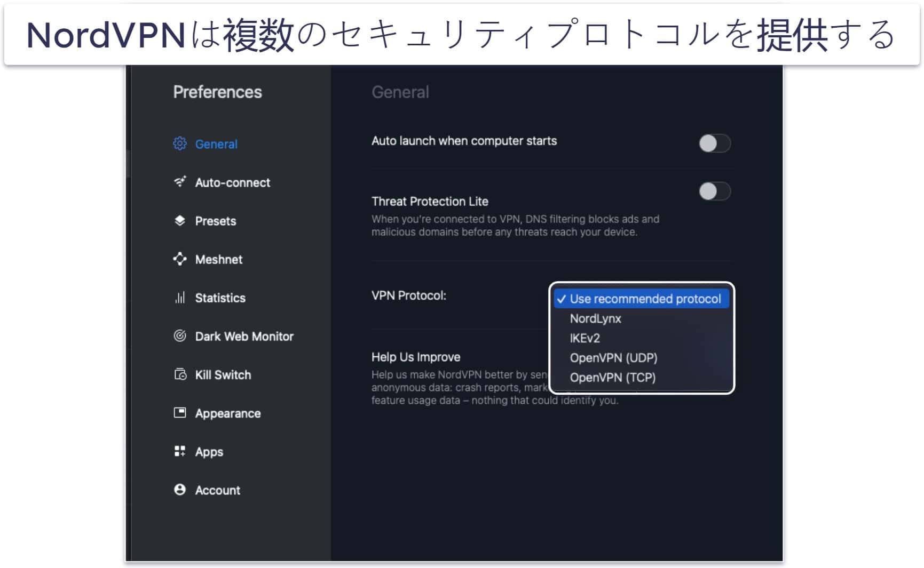Choose NordLynx from protocol list

tap(595, 318)
